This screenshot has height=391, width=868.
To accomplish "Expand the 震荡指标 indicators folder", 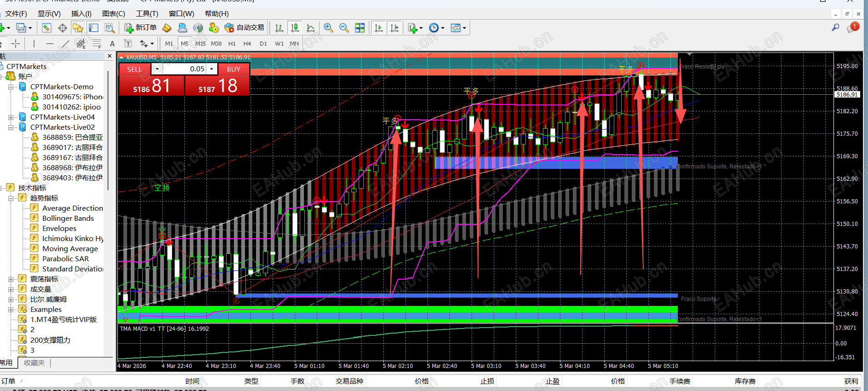I will pos(11,279).
